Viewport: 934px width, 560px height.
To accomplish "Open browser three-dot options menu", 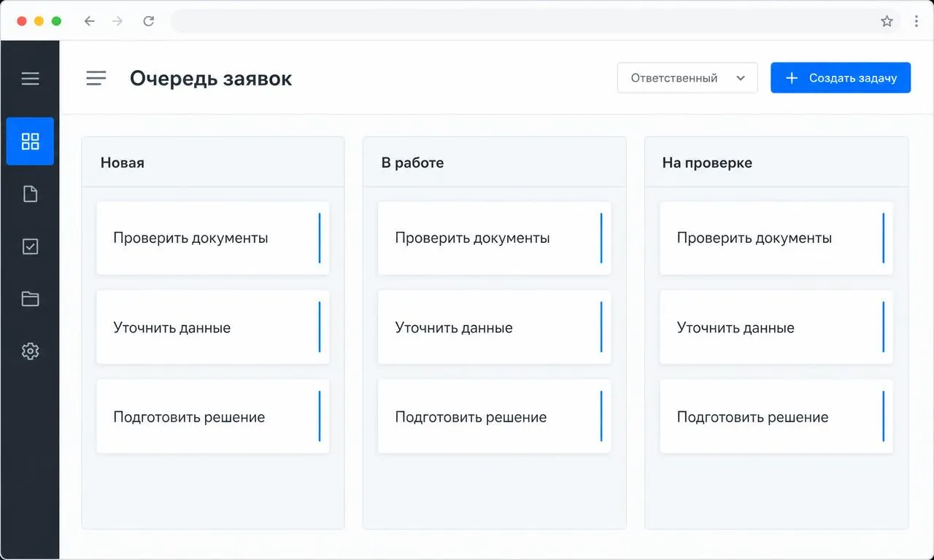I will (x=916, y=21).
